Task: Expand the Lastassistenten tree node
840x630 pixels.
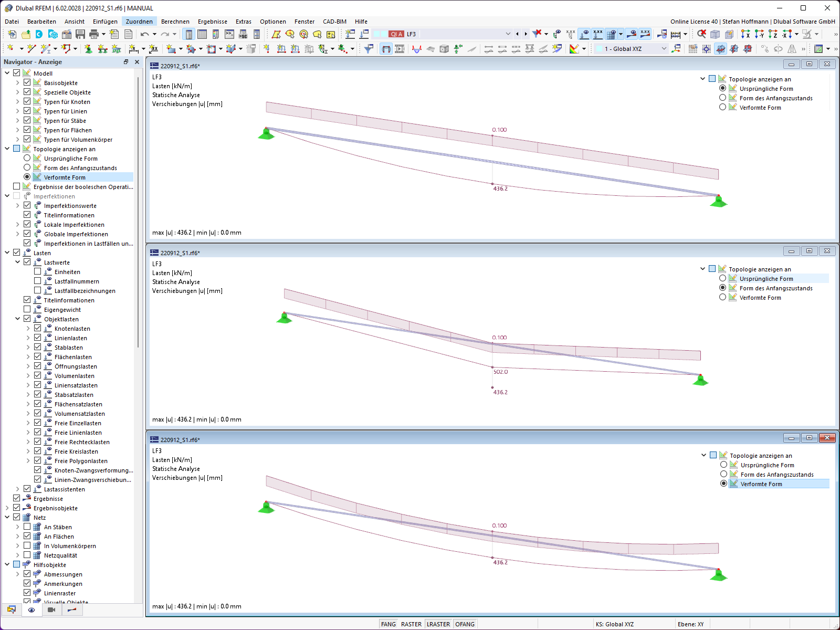Action: point(17,489)
